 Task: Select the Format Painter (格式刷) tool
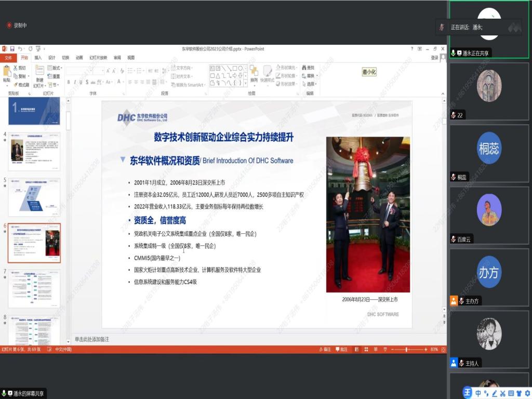click(21, 85)
